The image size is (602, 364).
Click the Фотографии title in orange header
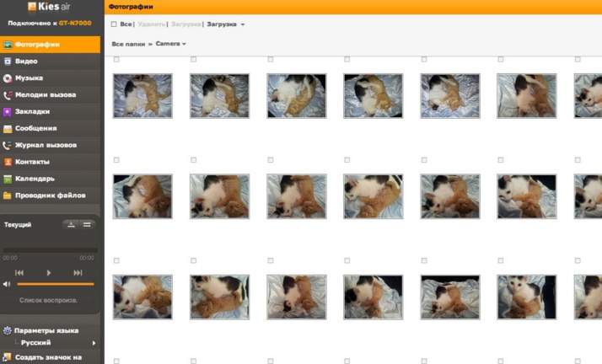131,7
